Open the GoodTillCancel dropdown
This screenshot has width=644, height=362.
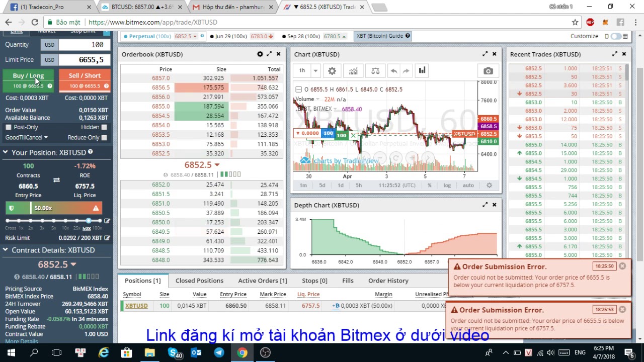point(27,137)
